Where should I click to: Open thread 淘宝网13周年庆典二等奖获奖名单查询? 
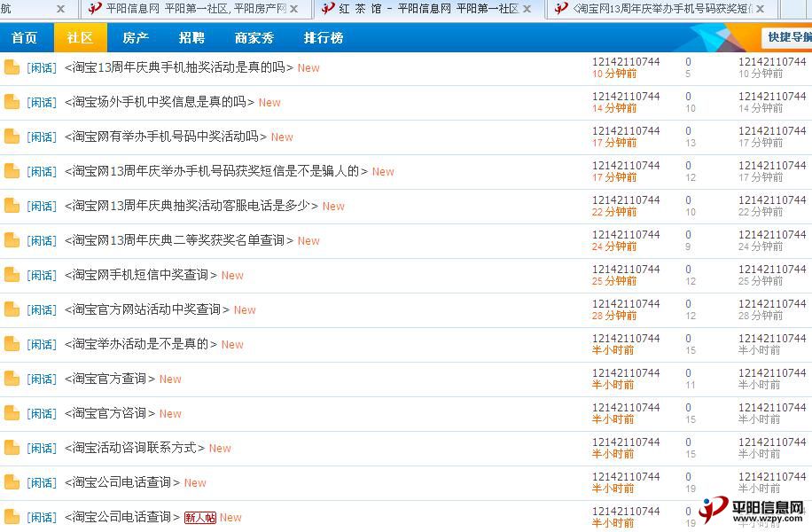[179, 240]
